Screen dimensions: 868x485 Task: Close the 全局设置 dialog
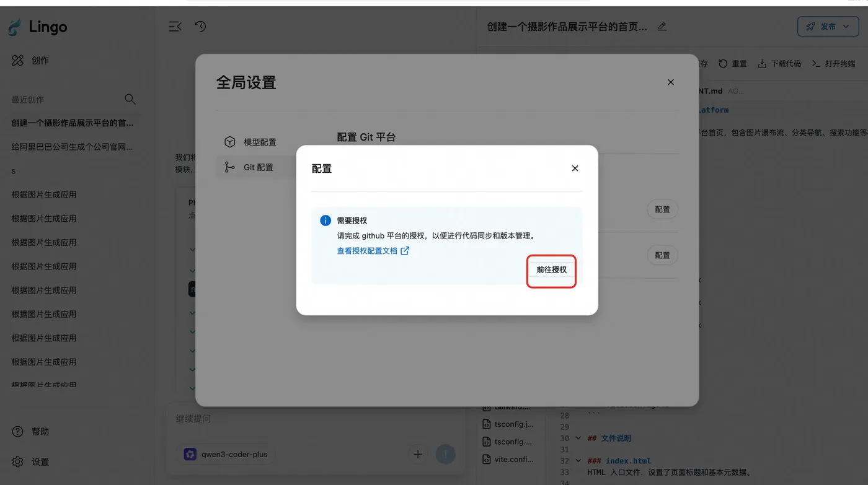click(x=670, y=82)
